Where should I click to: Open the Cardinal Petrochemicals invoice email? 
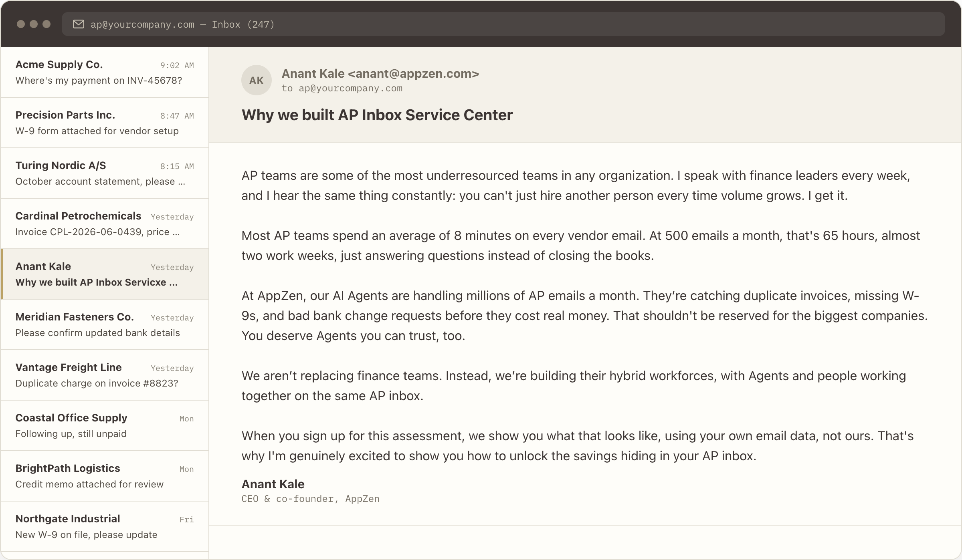pyautogui.click(x=105, y=224)
